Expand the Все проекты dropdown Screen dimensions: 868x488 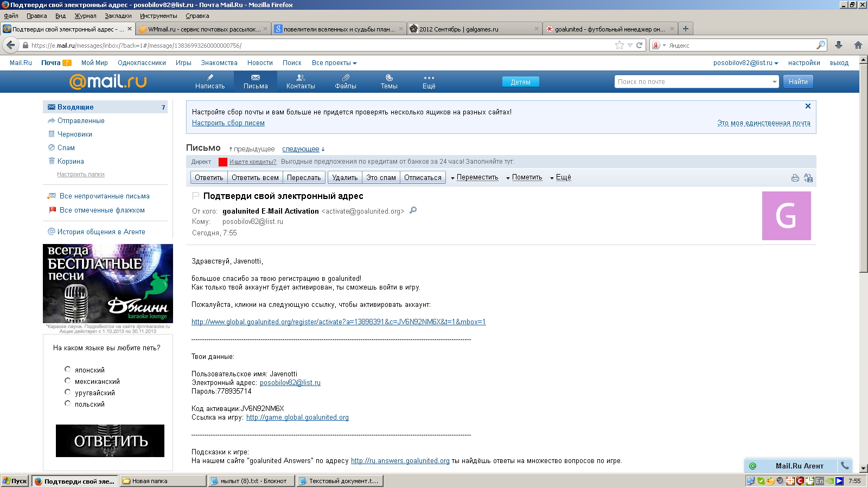click(x=334, y=63)
